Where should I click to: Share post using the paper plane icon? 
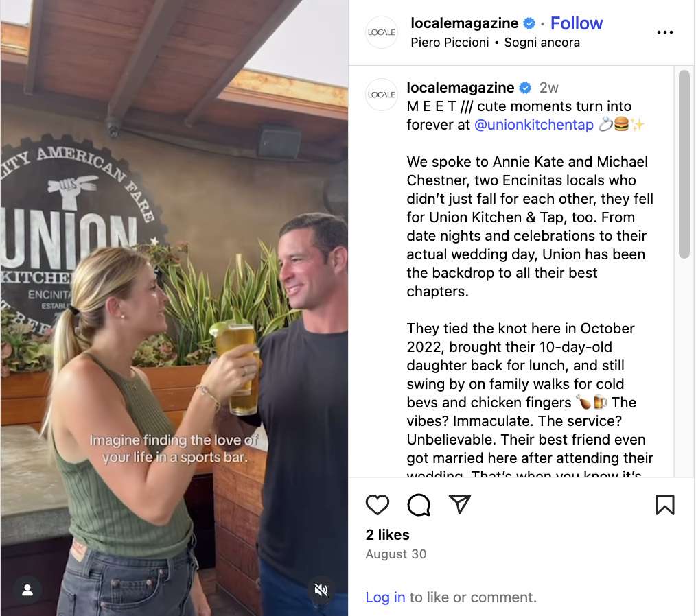459,504
